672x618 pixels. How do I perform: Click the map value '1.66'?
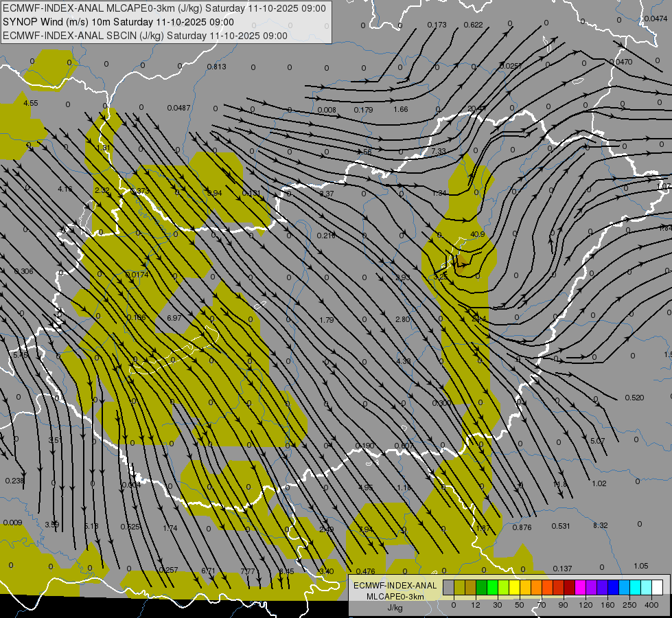coord(401,109)
